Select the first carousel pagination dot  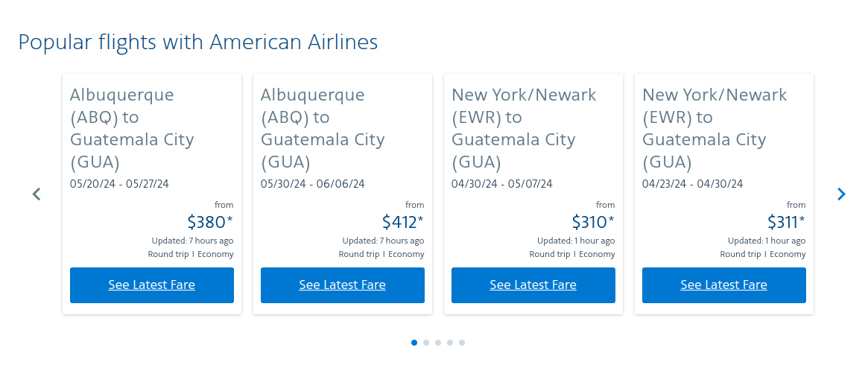414,343
